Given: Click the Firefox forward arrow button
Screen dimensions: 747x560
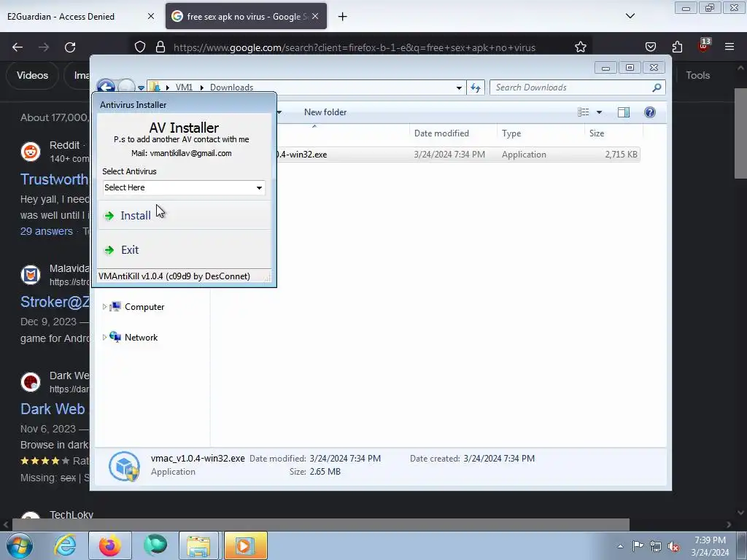Looking at the screenshot, I should click(44, 47).
